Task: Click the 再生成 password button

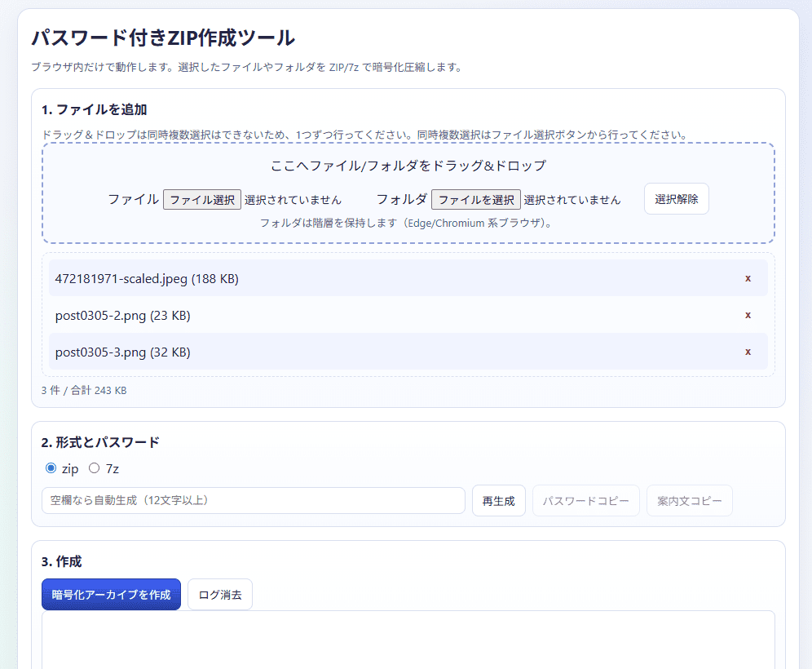Action: pos(498,501)
